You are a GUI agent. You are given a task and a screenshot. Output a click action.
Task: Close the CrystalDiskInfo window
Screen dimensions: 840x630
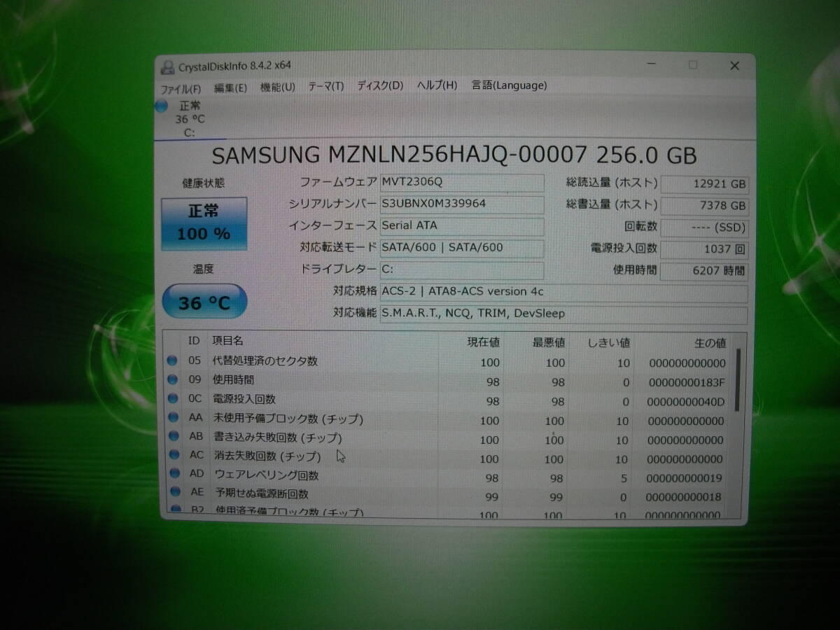pos(734,66)
